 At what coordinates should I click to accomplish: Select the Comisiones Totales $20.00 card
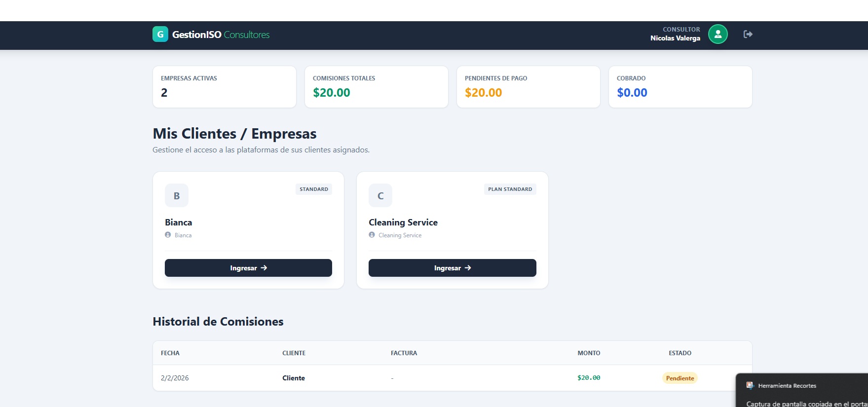[x=377, y=87]
